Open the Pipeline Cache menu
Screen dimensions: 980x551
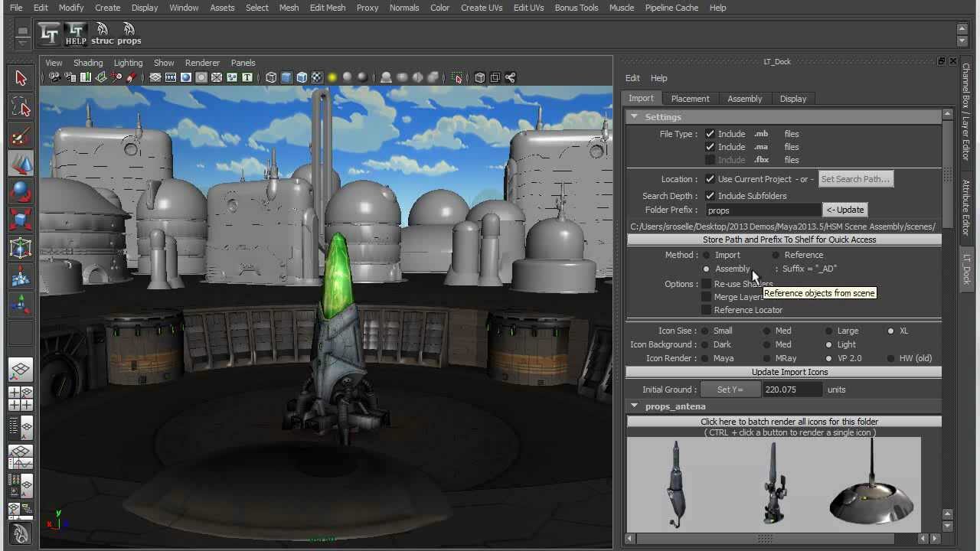coord(671,8)
